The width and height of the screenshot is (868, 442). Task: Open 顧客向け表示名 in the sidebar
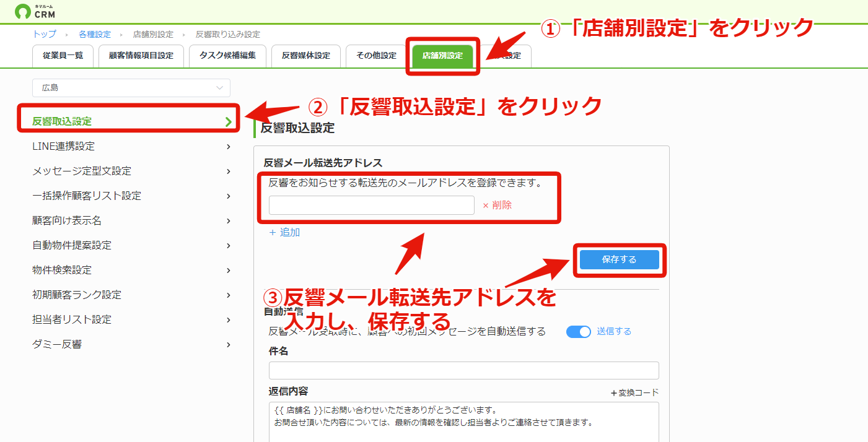[133, 221]
